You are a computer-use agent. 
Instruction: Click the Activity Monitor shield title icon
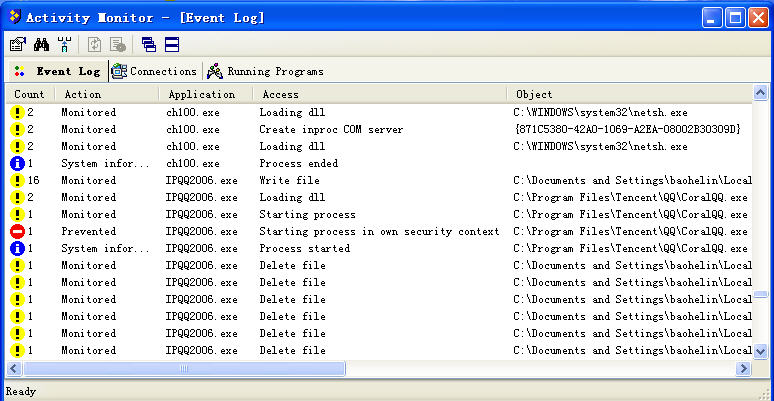15,17
